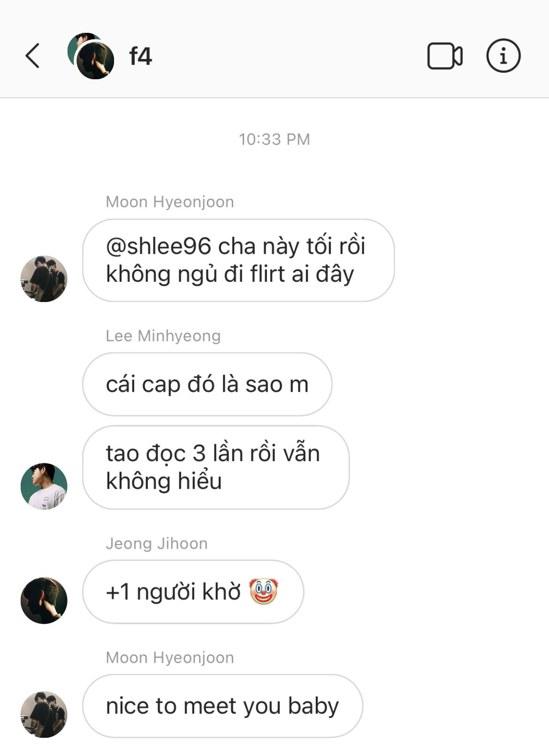
Task: Tap the 10:33 PM timestamp
Action: click(x=274, y=139)
